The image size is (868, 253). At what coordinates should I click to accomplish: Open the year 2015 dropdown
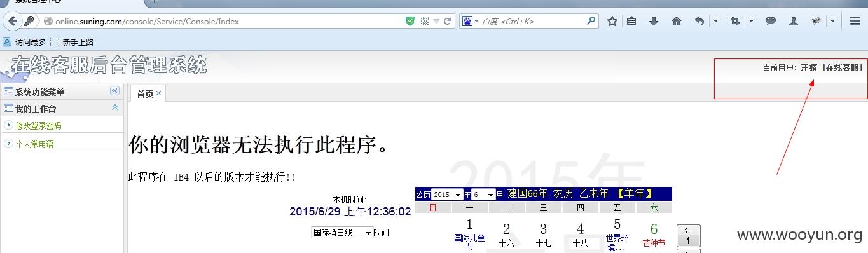click(447, 195)
